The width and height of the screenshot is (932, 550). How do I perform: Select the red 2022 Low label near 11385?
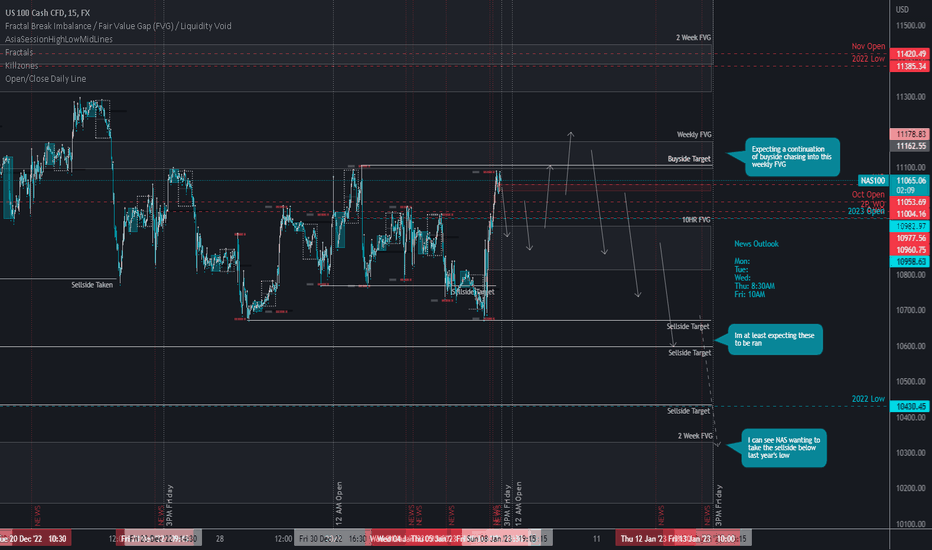tap(868, 59)
